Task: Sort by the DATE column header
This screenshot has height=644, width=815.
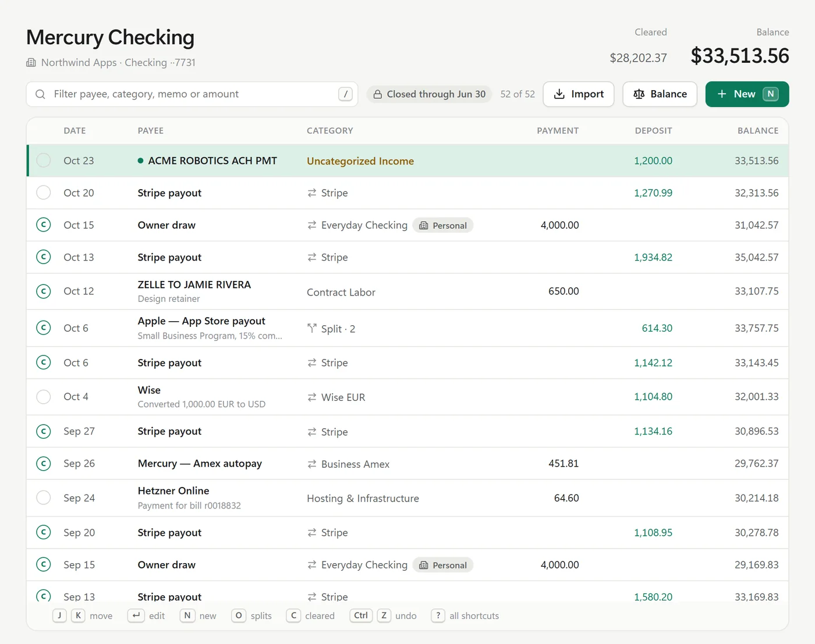Action: click(75, 131)
